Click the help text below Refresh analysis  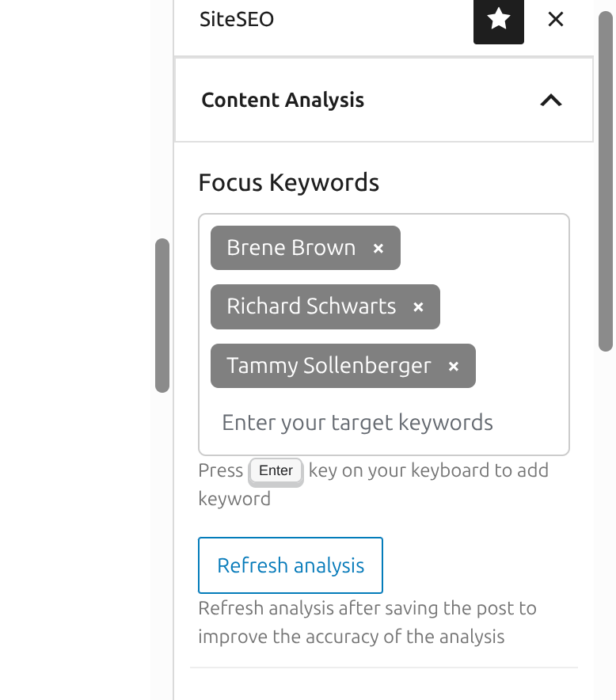pos(367,622)
